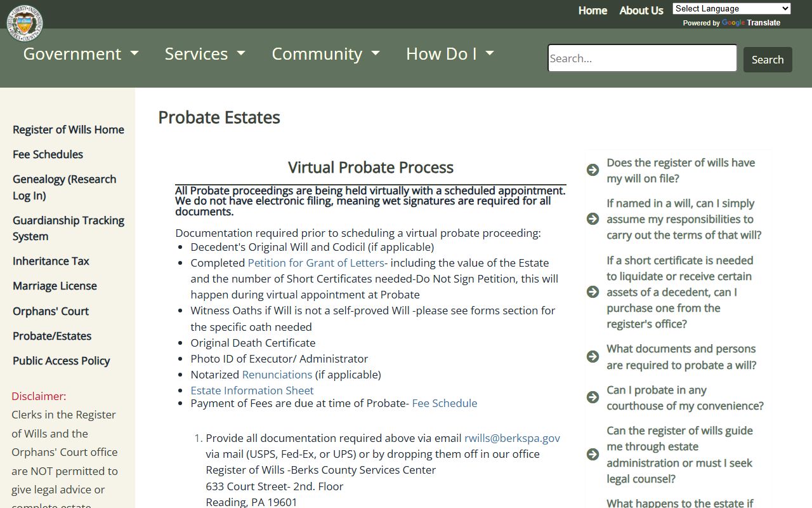Open Public Access Policy link
Screen dimensions: 812x508
point(61,361)
